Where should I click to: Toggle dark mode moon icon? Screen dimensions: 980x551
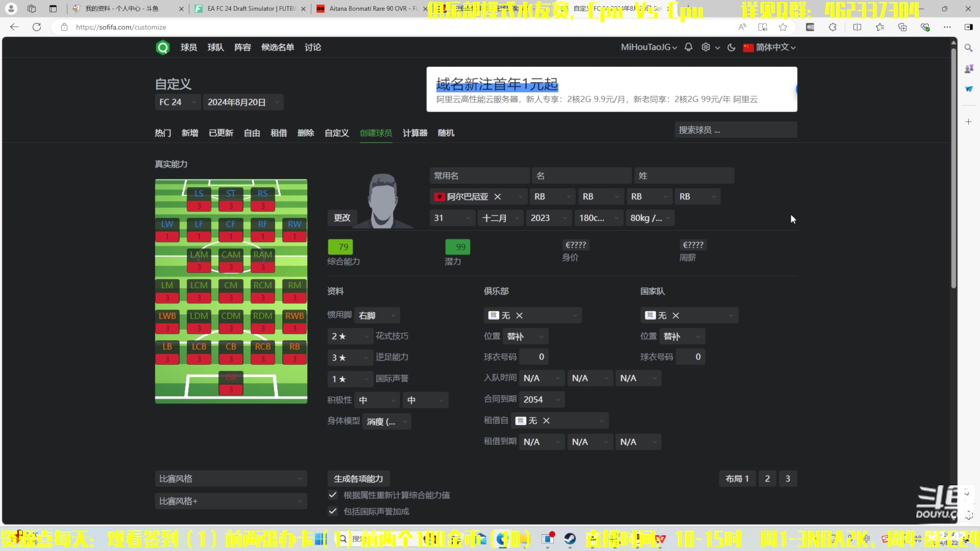click(731, 47)
